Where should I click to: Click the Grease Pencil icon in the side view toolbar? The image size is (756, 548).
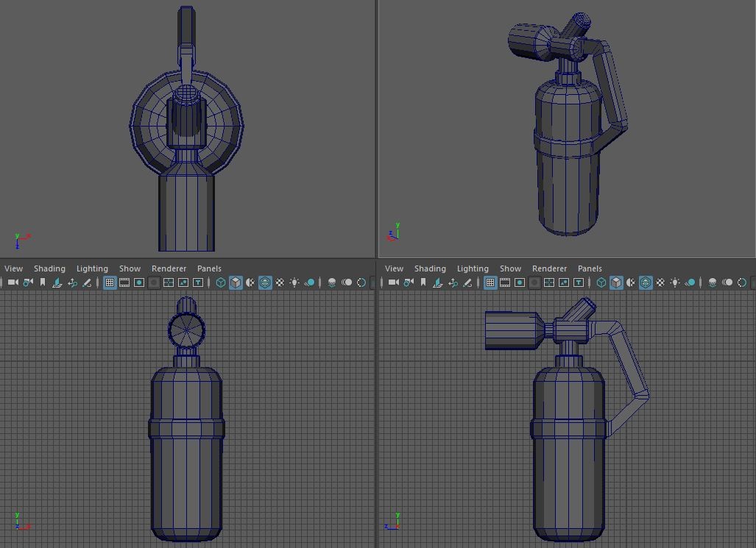(467, 282)
